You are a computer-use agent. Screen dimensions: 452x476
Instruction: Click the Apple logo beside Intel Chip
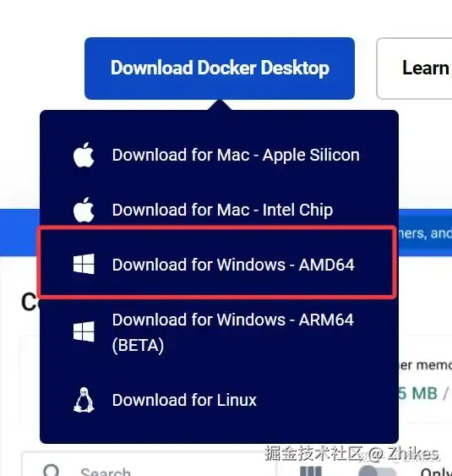pyautogui.click(x=84, y=210)
